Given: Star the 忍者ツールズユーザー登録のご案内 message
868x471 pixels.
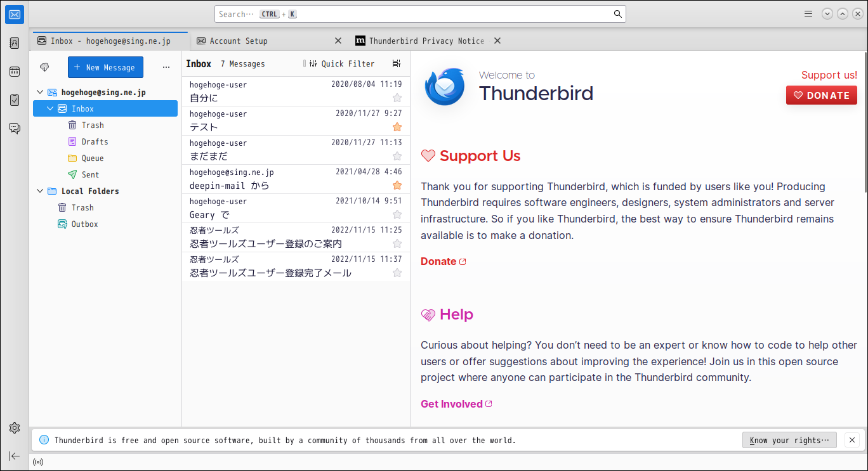Looking at the screenshot, I should (x=397, y=243).
